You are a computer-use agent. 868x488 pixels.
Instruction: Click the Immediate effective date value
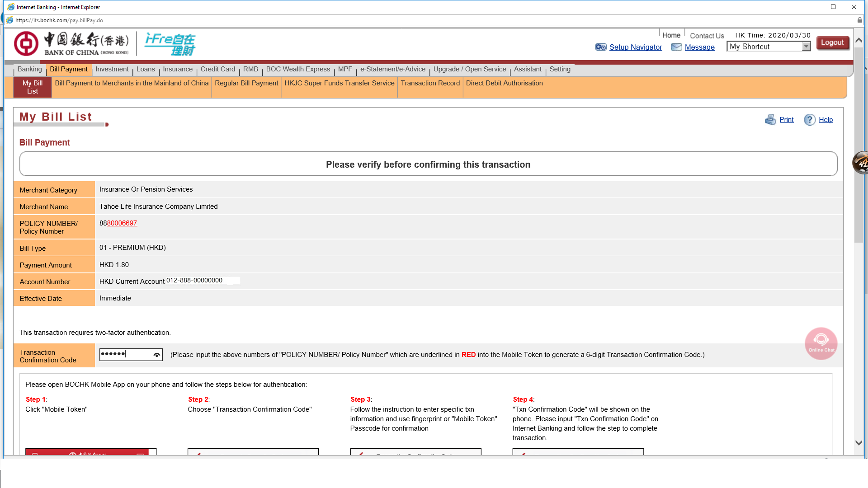(x=115, y=298)
